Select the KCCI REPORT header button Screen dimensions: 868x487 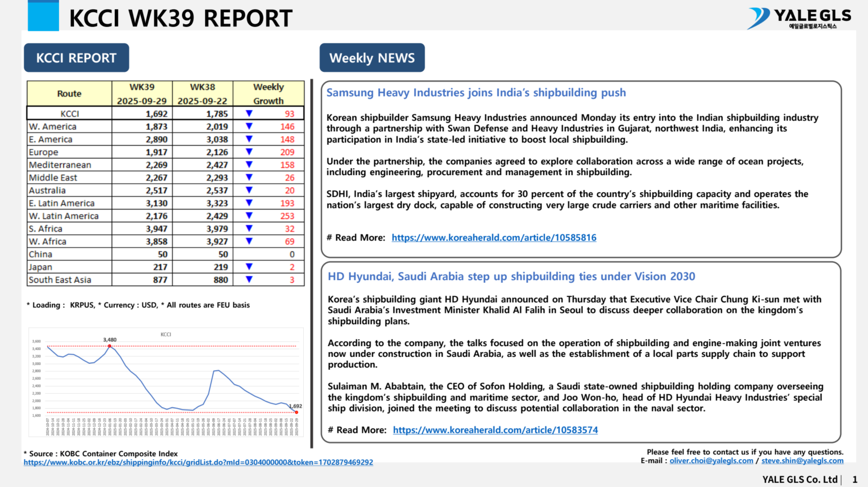click(x=76, y=58)
